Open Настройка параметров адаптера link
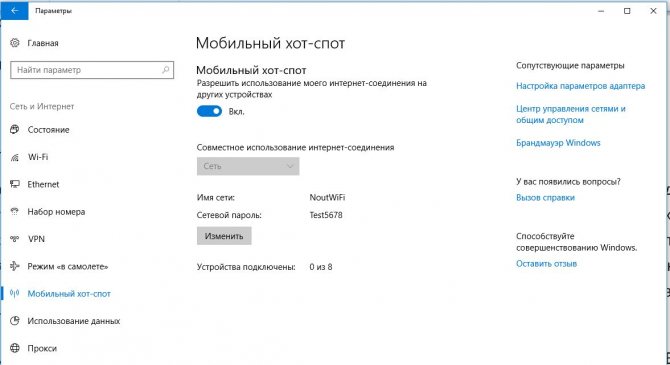Image resolution: width=670 pixels, height=365 pixels. 580,86
